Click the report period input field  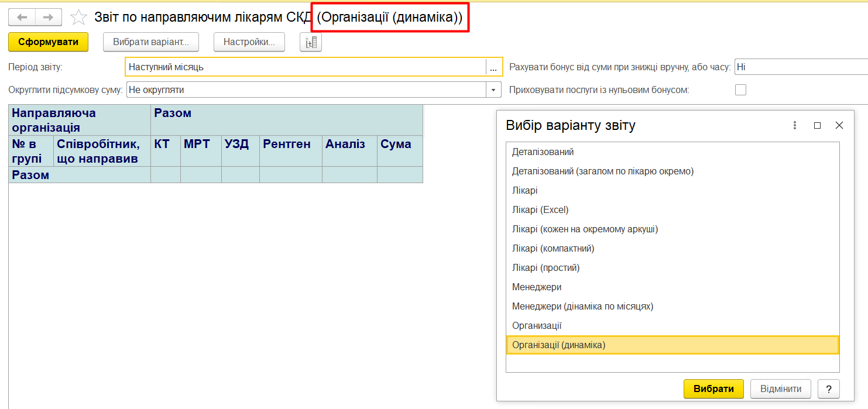click(304, 67)
